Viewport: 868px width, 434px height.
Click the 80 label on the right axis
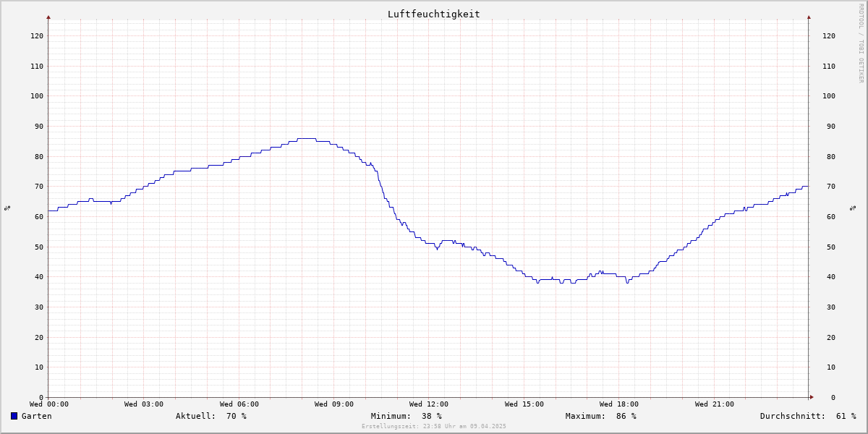click(x=831, y=156)
